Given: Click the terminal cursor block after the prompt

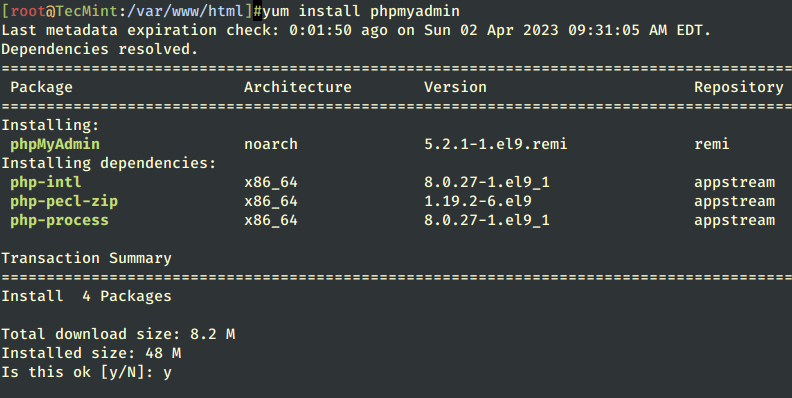Looking at the screenshot, I should click(258, 11).
